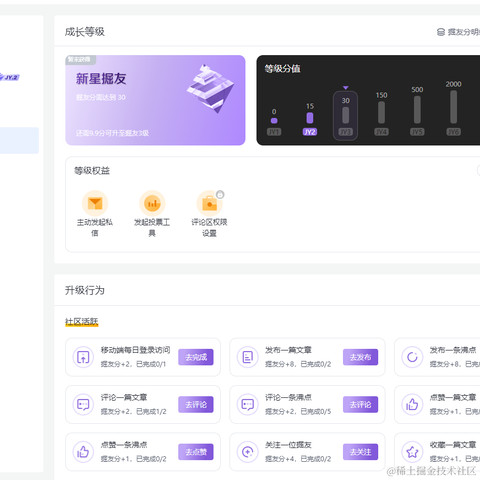This screenshot has width=480, height=480.
Task: Click the 关注一位掘友 task title
Action: 288,445
